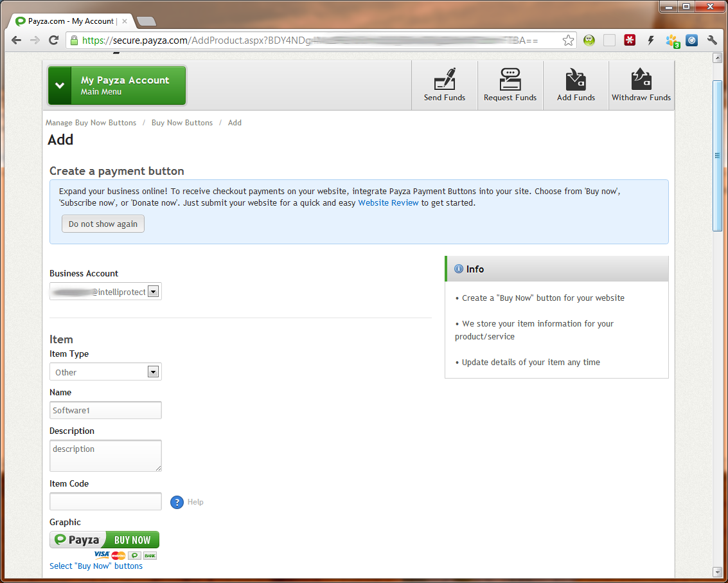The image size is (728, 583).
Task: Click the Payza favicon on the tab
Action: 21,21
